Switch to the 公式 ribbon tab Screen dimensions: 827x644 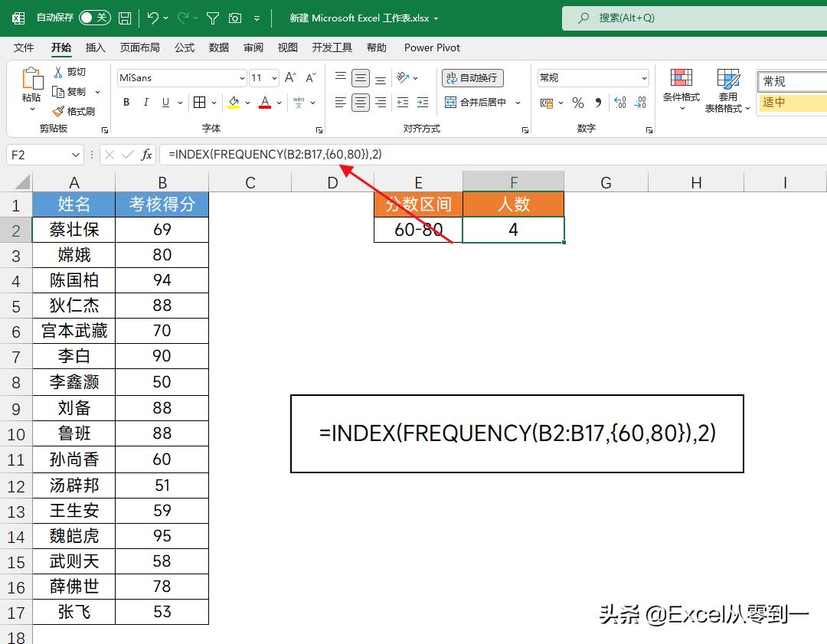[x=185, y=47]
